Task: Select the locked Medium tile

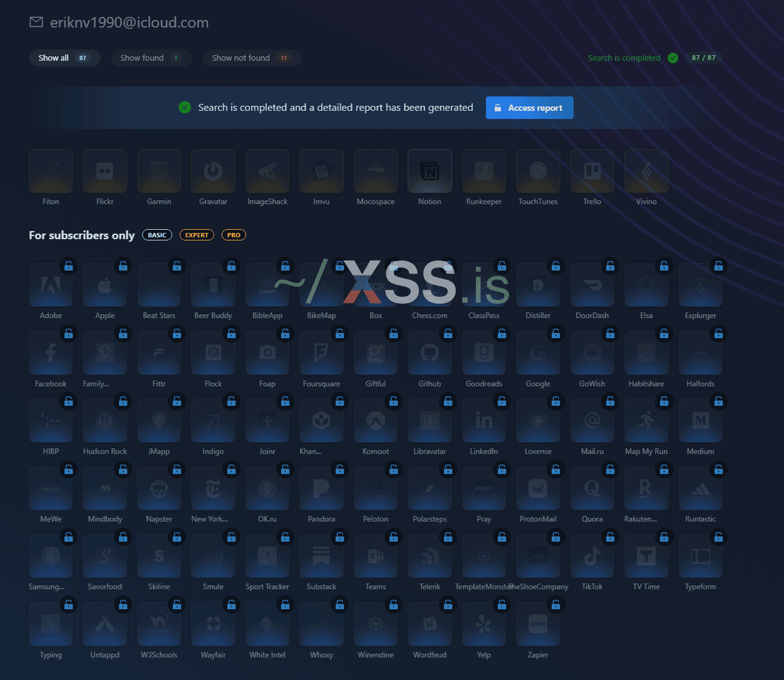Action: coord(701,421)
